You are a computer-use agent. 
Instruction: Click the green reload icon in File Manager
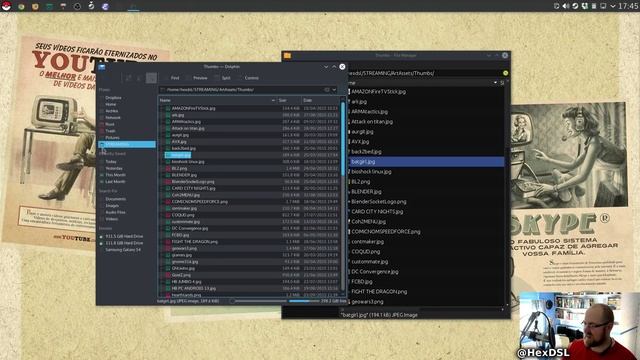pos(505,73)
